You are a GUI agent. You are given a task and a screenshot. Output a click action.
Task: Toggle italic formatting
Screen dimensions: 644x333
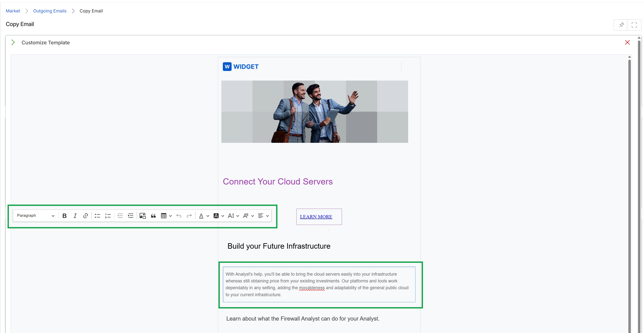(x=75, y=216)
